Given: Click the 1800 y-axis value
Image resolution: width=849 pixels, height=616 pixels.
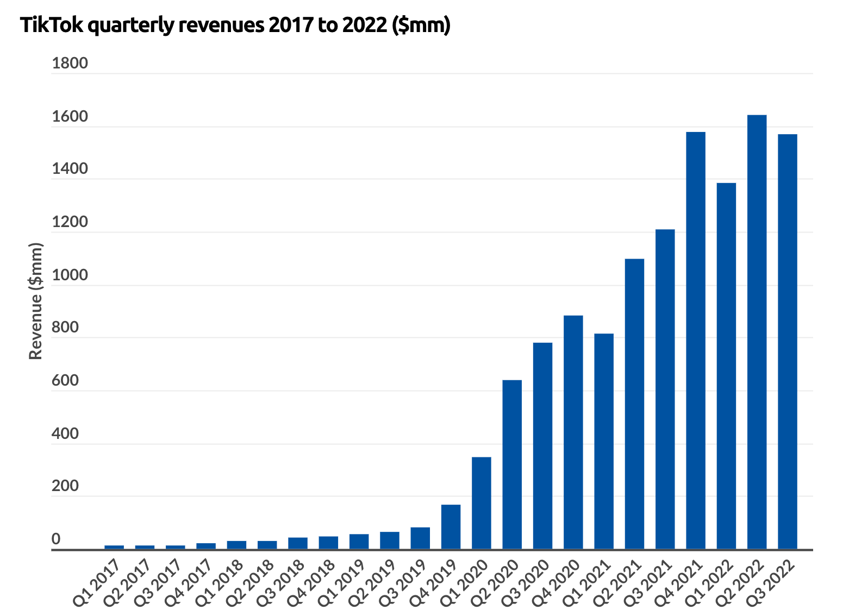Looking at the screenshot, I should point(70,64).
